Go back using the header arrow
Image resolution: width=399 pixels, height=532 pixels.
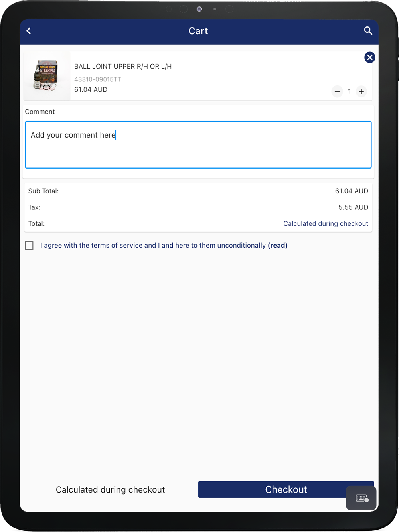(29, 31)
